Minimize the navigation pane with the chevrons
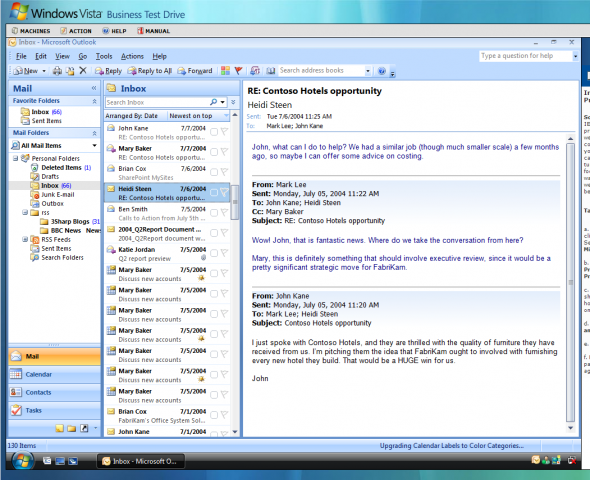This screenshot has width=590, height=480. [94, 88]
